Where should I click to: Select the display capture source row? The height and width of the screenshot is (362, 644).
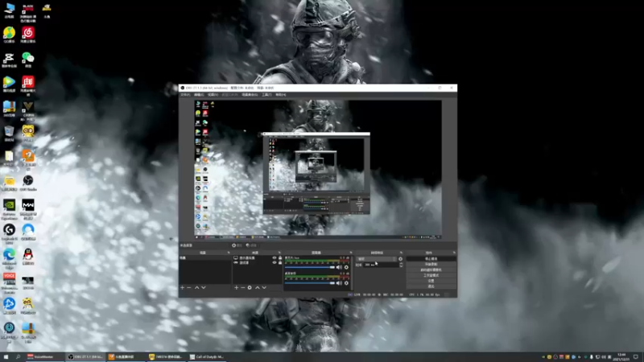coord(258,257)
